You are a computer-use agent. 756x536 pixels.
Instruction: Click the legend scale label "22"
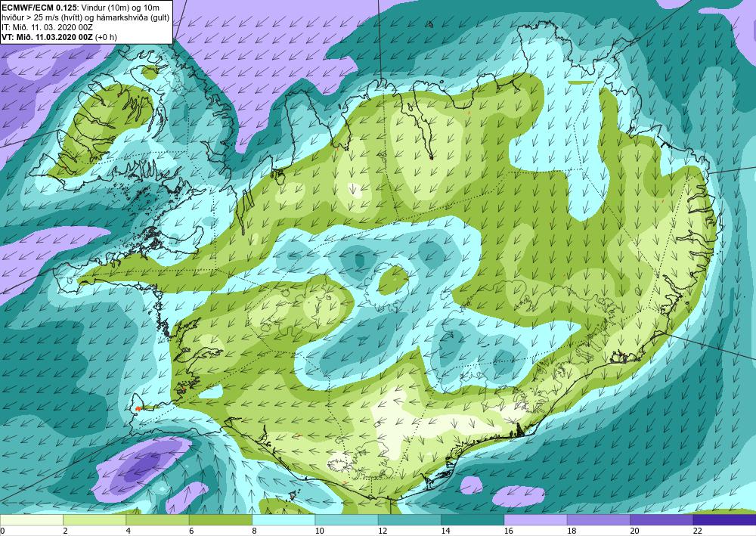[697, 531]
